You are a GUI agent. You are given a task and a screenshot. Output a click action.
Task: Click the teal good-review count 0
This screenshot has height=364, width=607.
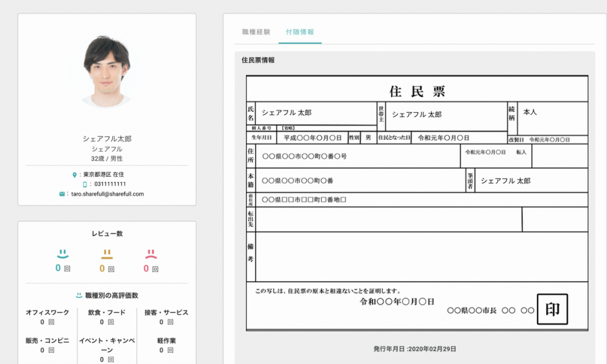[x=58, y=268]
